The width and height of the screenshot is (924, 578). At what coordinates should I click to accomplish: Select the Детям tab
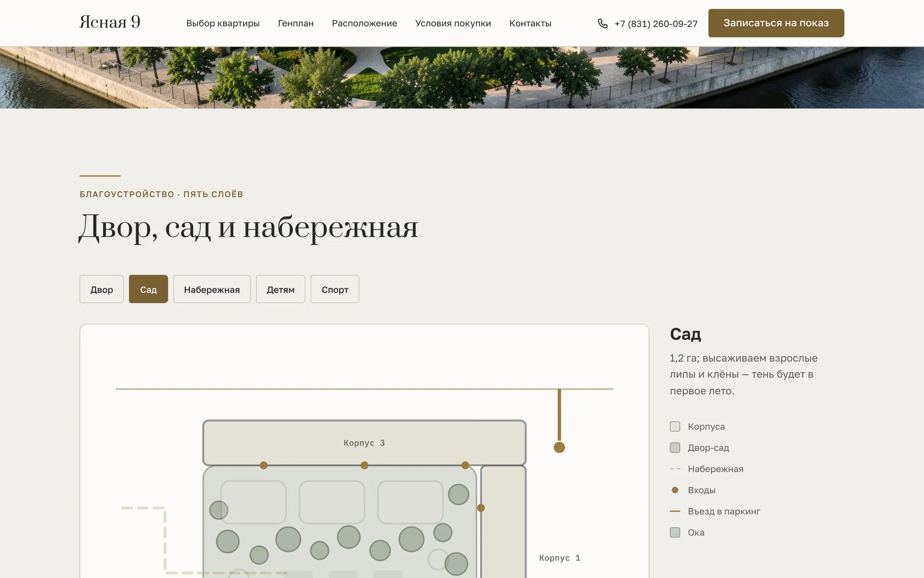(x=281, y=289)
